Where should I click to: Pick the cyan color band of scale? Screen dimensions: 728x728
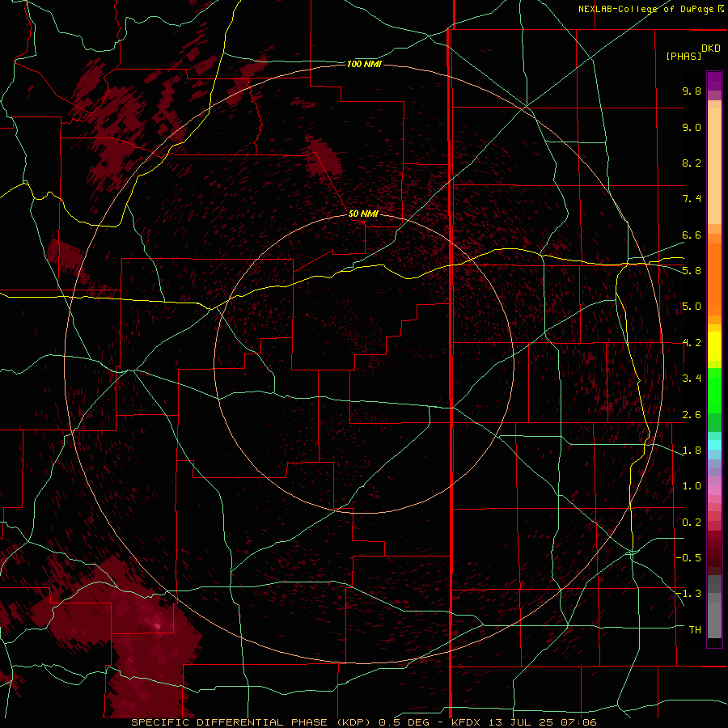(714, 444)
